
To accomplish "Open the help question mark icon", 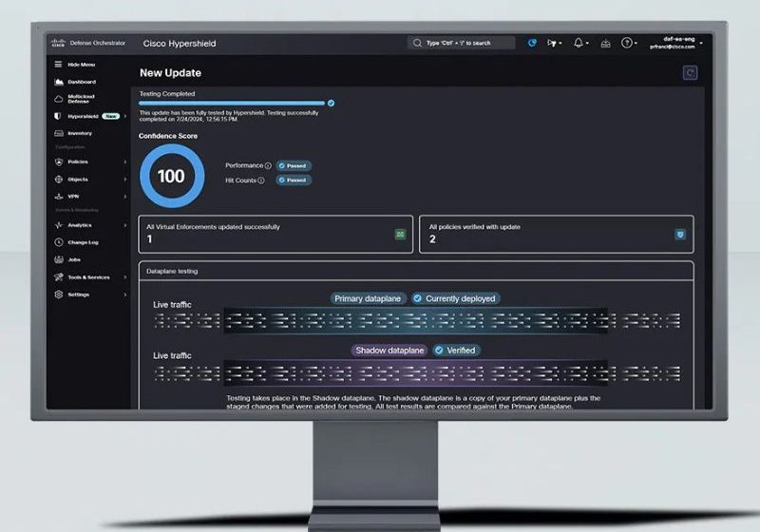I will (627, 43).
